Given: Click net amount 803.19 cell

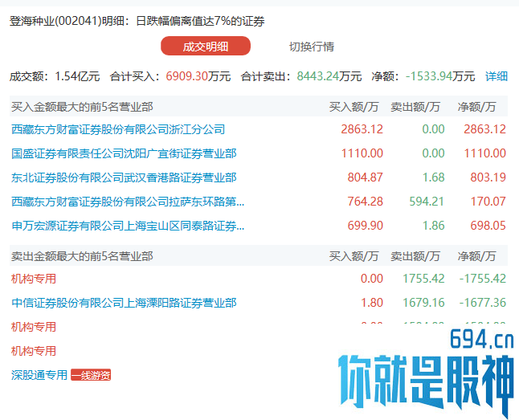Looking at the screenshot, I should 488,177.
